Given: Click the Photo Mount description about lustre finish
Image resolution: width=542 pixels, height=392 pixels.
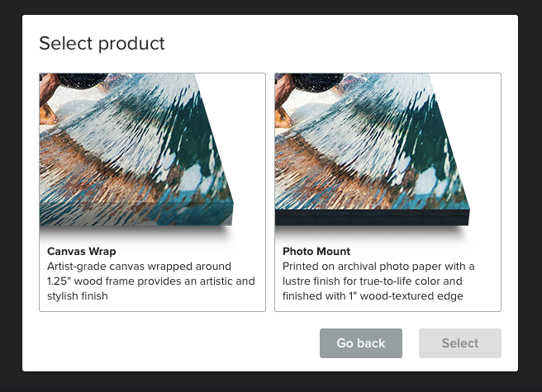Looking at the screenshot, I should pos(378,281).
